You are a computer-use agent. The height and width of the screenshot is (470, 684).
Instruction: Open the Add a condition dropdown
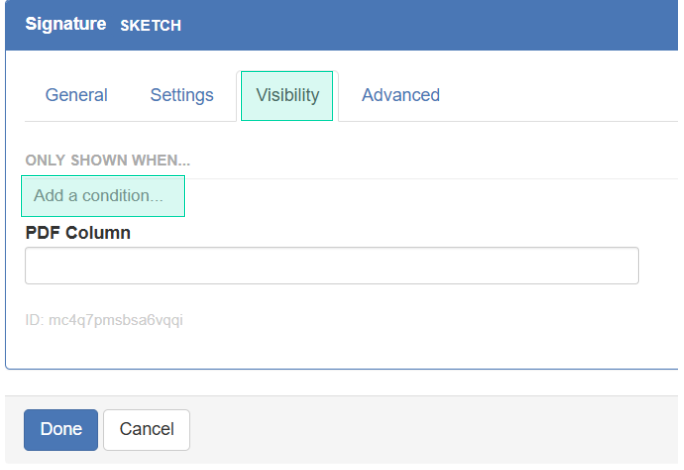click(x=103, y=196)
